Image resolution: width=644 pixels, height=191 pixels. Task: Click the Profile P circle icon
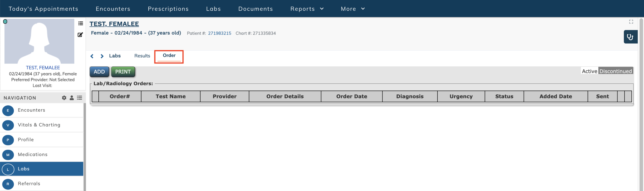(x=8, y=140)
